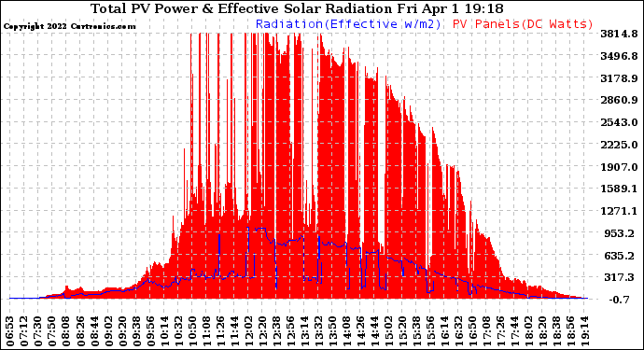Click the 15:38 time axis label
644x350 pixels.
tap(418, 331)
